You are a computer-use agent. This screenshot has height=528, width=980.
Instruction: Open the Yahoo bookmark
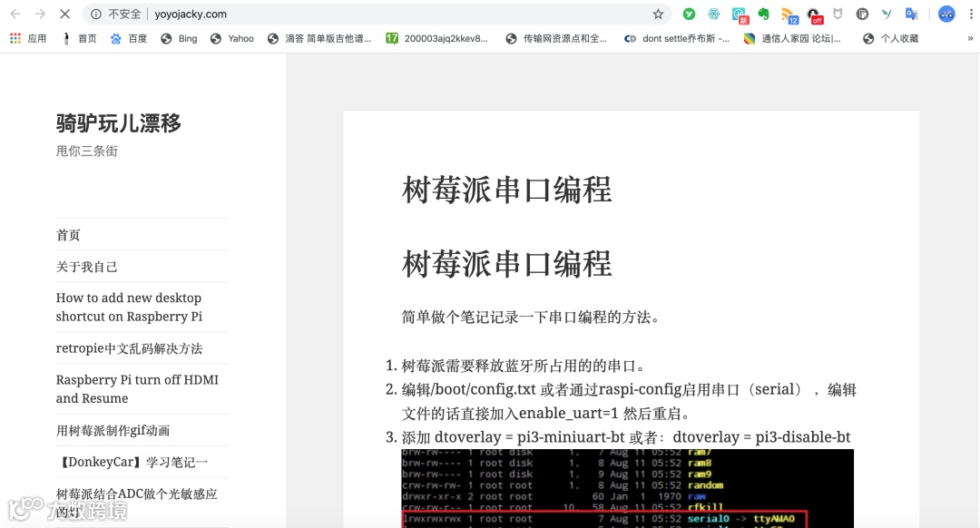pyautogui.click(x=232, y=38)
